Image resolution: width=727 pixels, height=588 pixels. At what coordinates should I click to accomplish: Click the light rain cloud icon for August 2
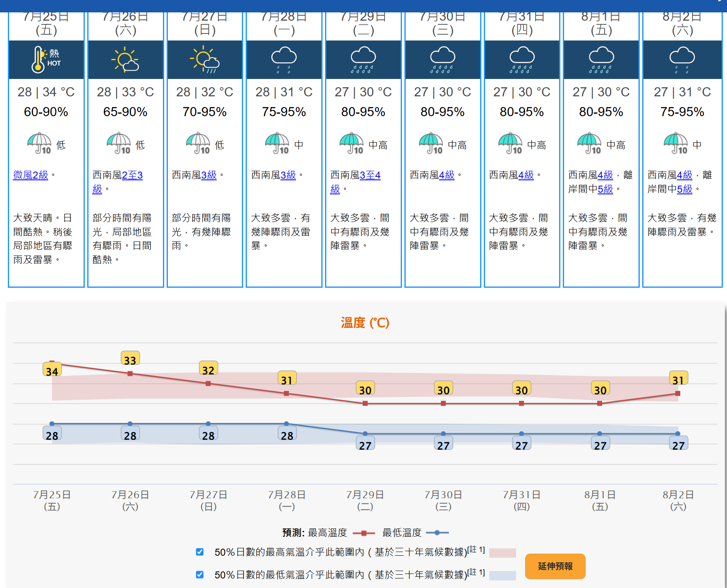682,60
